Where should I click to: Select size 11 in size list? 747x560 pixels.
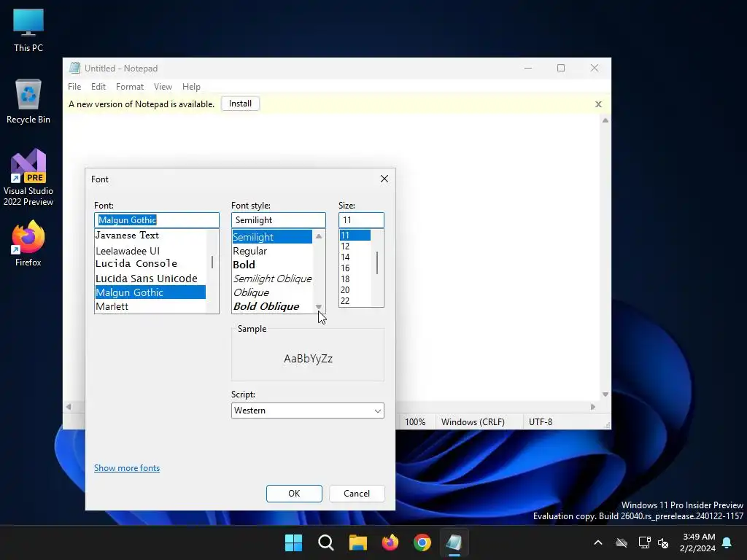pyautogui.click(x=355, y=236)
